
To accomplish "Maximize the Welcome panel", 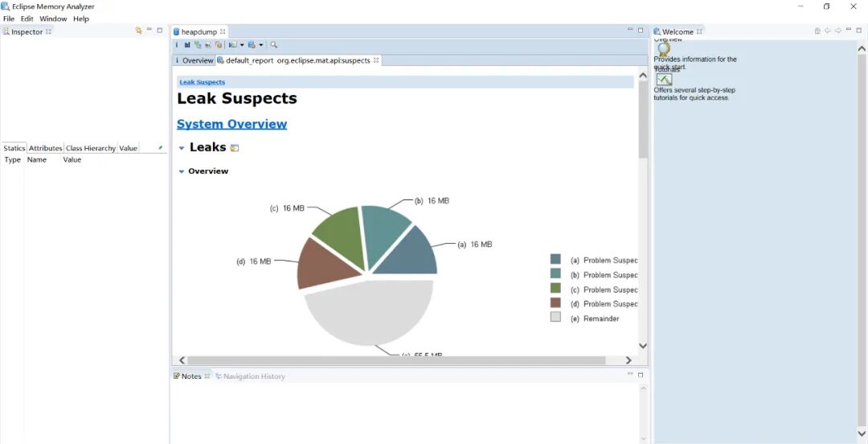I will coord(858,31).
